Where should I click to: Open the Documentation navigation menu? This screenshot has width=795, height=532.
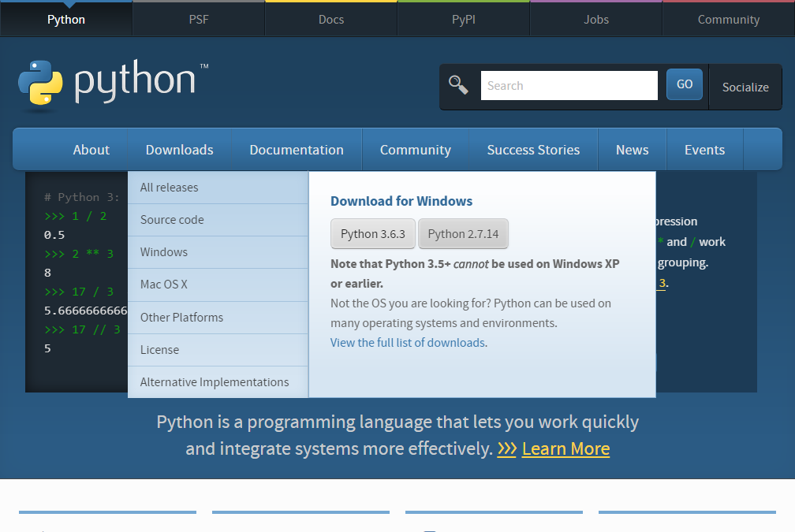297,150
